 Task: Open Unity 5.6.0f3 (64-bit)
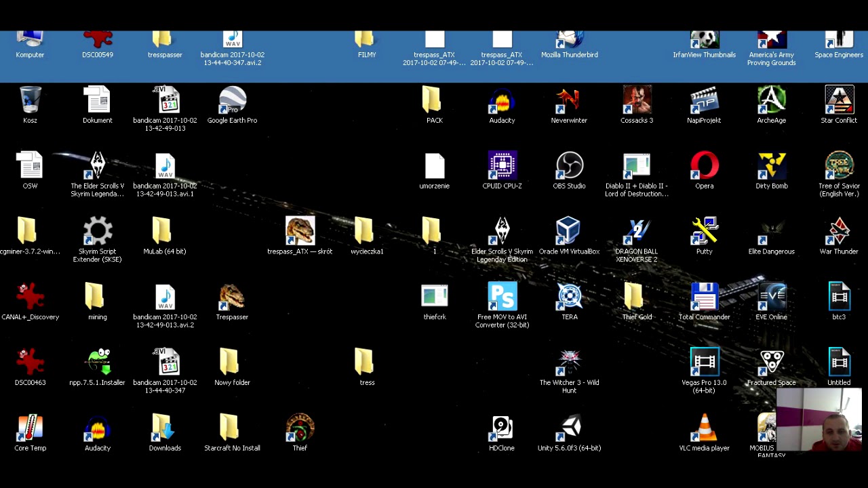[569, 433]
